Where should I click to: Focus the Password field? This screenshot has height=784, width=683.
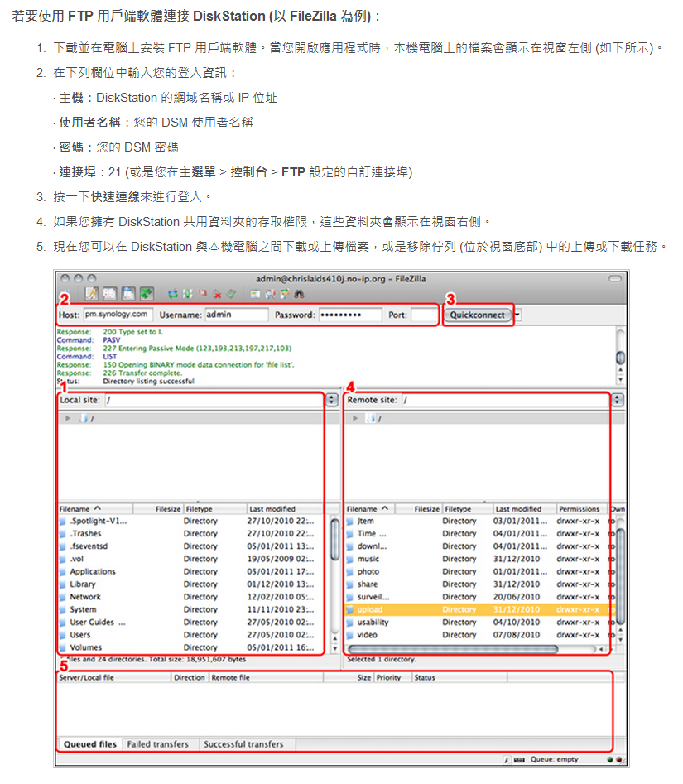[350, 315]
